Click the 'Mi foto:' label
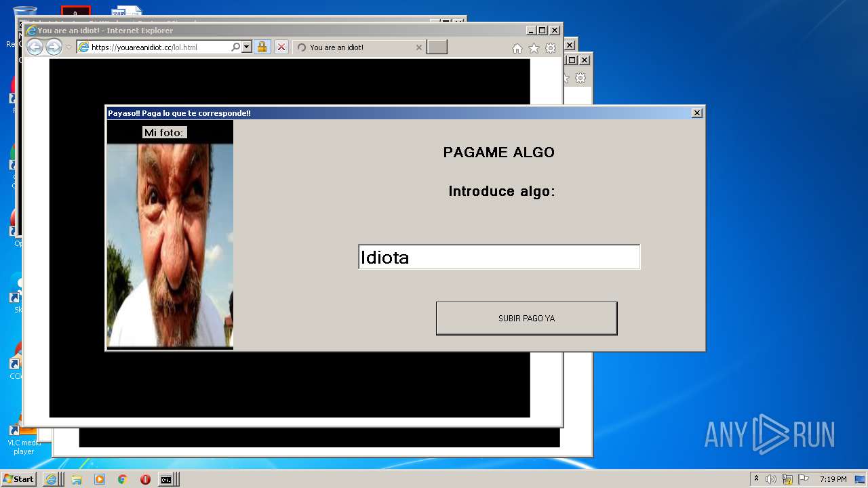This screenshot has width=868, height=488. (164, 133)
